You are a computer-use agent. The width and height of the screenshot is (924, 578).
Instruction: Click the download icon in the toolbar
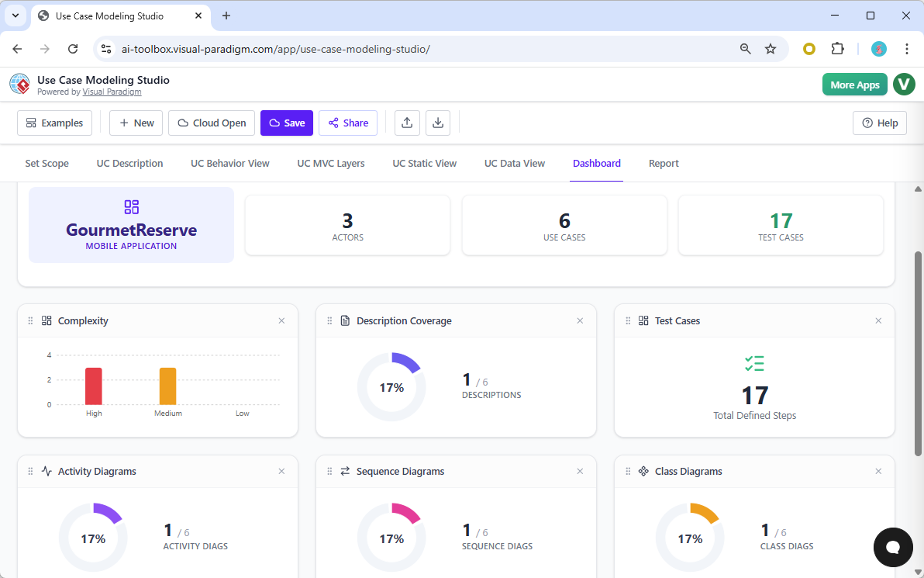tap(438, 123)
